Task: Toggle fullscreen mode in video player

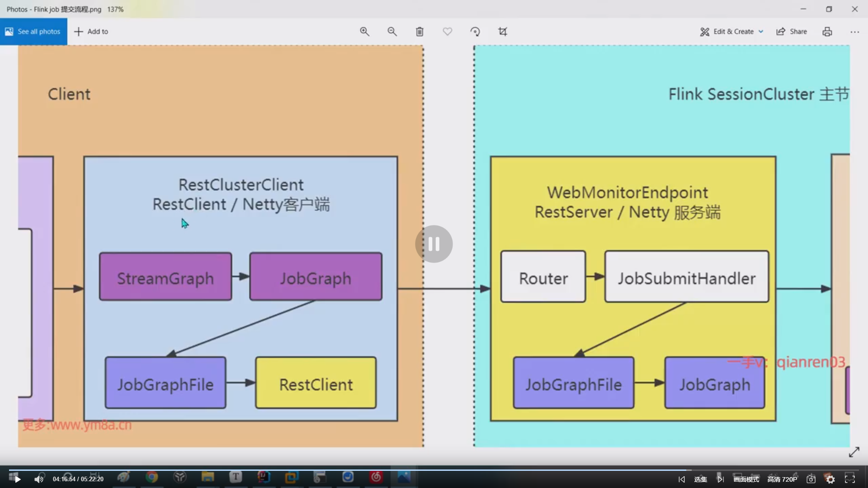Action: (x=850, y=479)
